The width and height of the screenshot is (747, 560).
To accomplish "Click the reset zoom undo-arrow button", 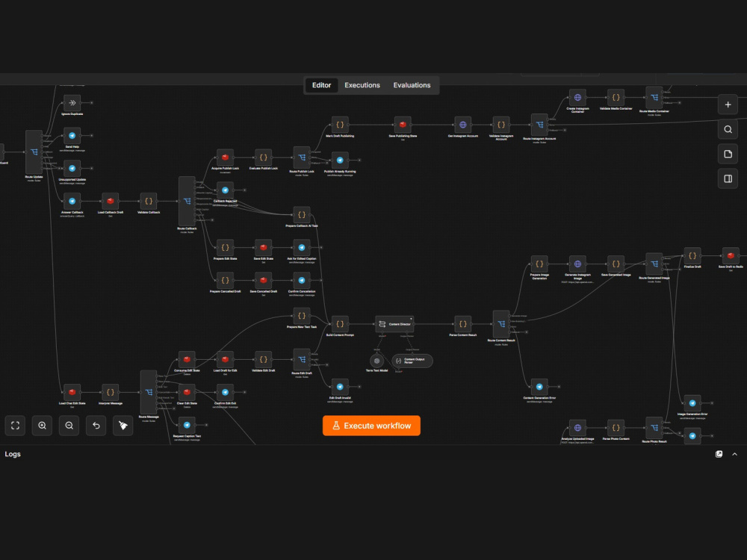I will tap(96, 426).
